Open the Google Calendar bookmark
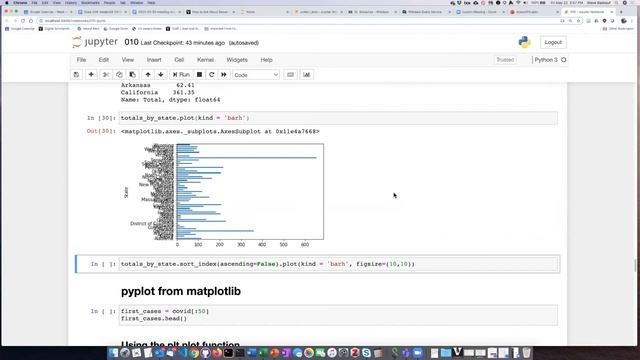 tap(20, 29)
